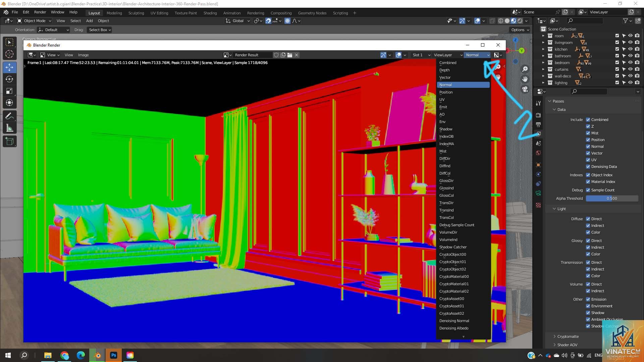Open the Object Mode dropdown

coord(34,21)
